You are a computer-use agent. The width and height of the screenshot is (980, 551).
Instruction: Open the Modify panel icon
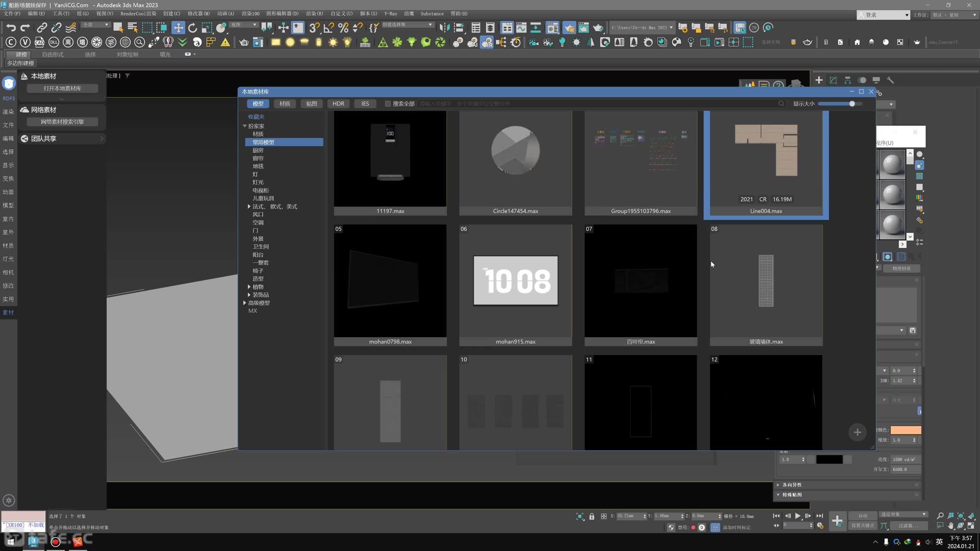coord(833,80)
